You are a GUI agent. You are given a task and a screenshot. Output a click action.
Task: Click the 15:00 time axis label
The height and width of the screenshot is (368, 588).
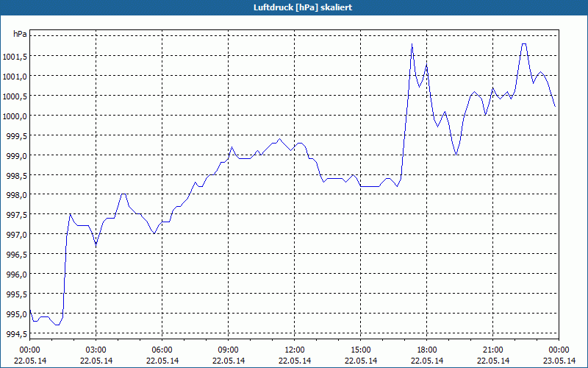pyautogui.click(x=361, y=350)
